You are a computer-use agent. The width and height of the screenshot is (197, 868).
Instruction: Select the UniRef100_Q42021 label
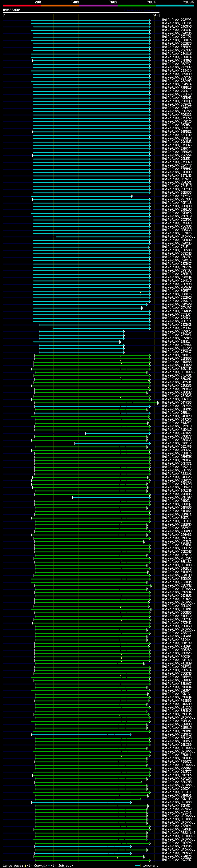[x=177, y=433]
